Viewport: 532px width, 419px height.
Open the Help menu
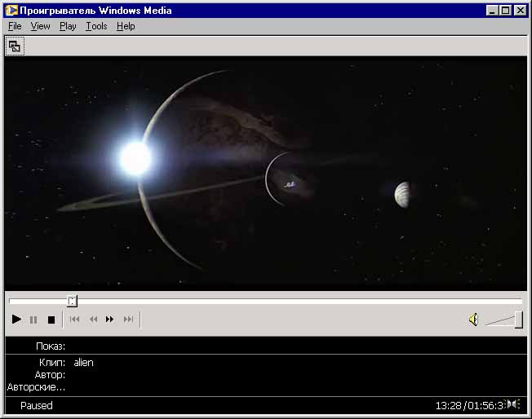pyautogui.click(x=126, y=26)
